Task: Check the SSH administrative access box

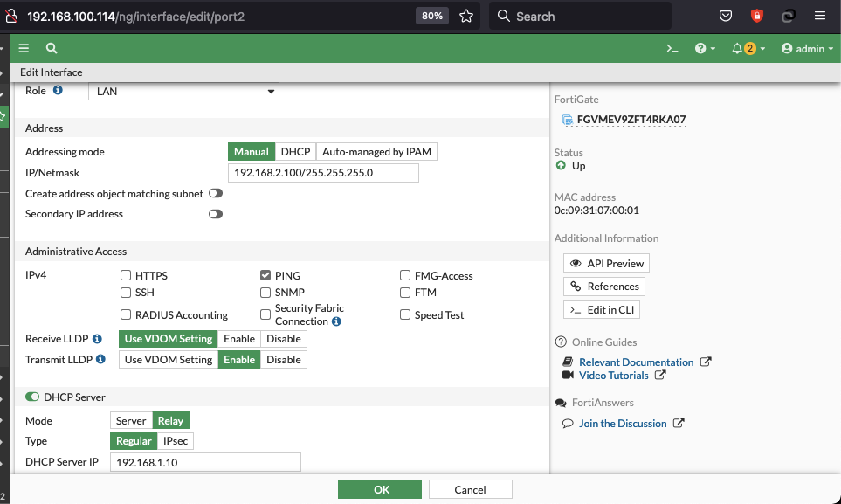Action: 126,293
